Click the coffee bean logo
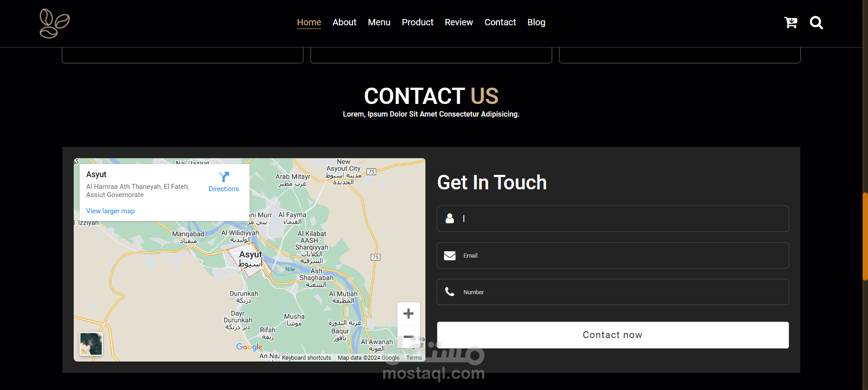The width and height of the screenshot is (868, 390). (x=54, y=23)
